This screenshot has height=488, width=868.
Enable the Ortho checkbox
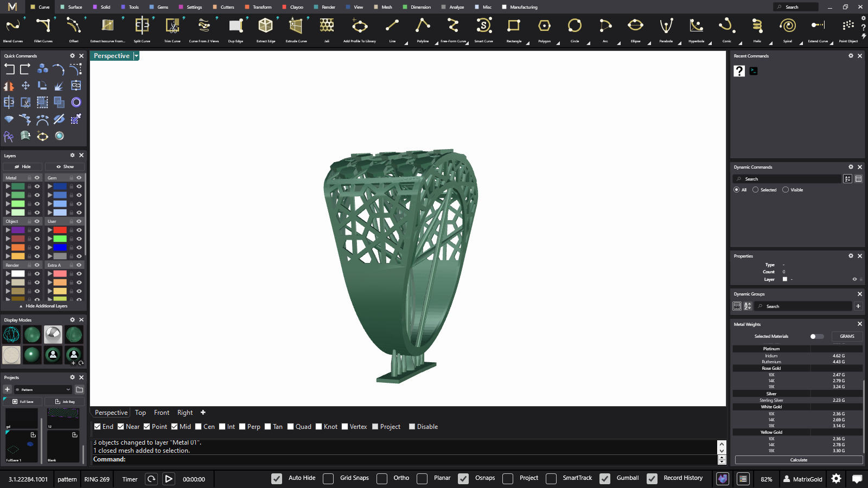pyautogui.click(x=382, y=478)
